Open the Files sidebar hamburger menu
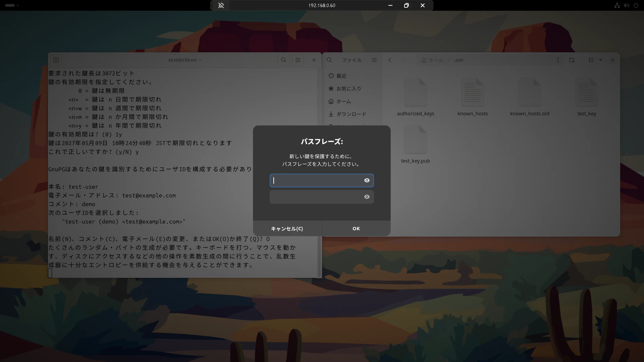This screenshot has height=362, width=644. tap(374, 60)
